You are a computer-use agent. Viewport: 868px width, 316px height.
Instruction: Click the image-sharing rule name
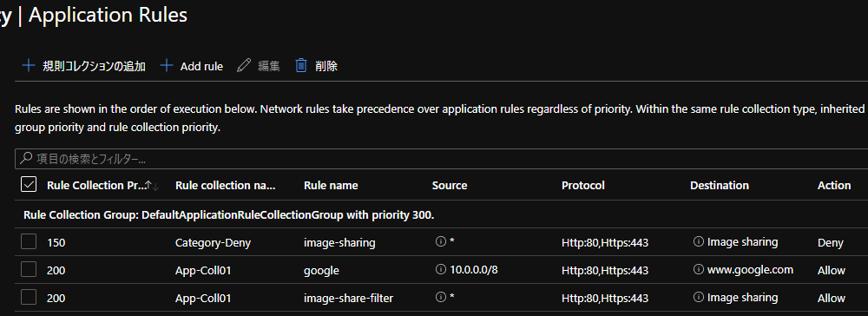[339, 242]
